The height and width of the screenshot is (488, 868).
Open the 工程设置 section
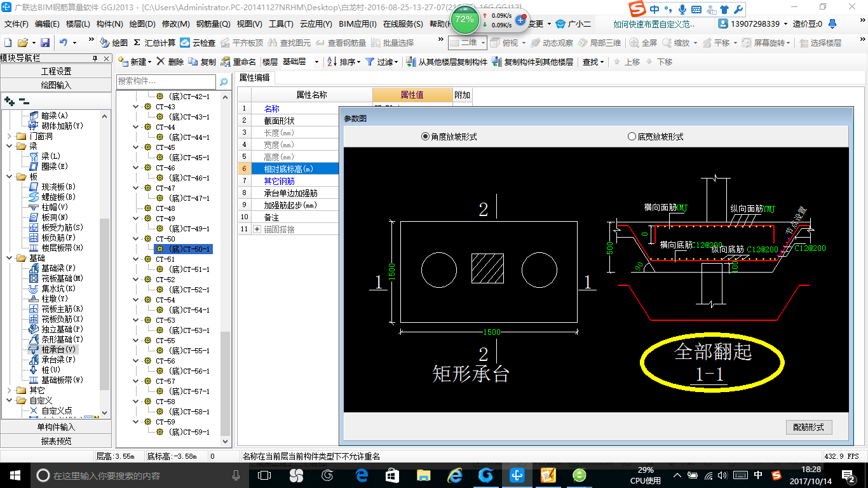coord(56,71)
